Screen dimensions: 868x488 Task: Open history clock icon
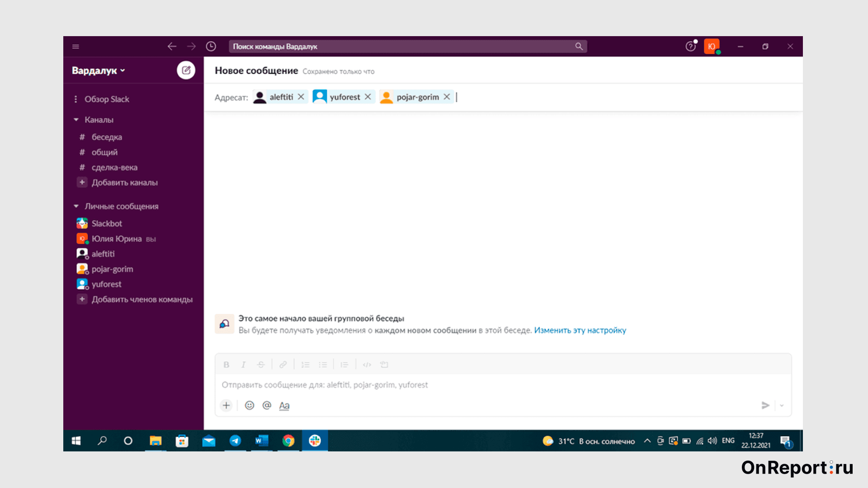211,47
